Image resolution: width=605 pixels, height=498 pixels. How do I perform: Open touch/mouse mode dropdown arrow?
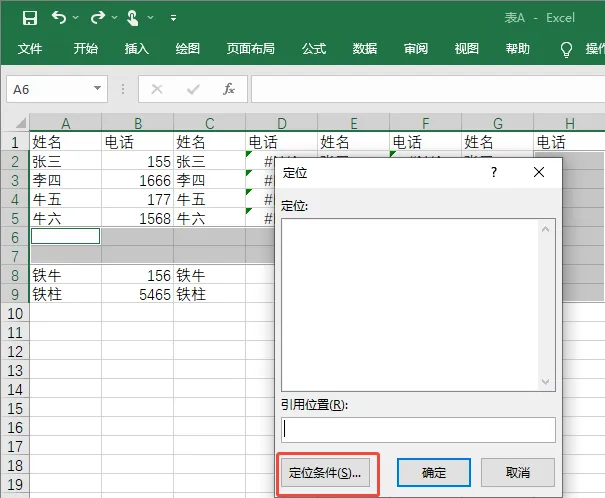click(x=151, y=18)
